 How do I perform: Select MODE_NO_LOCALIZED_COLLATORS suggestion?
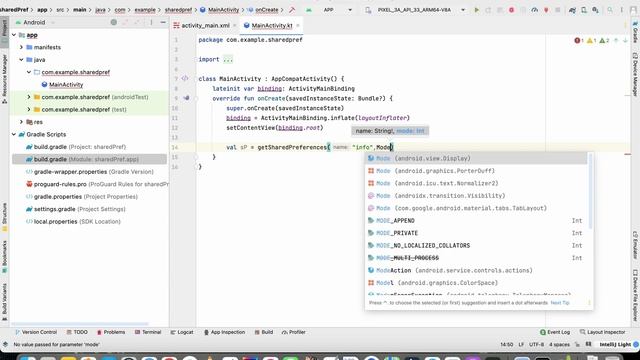coord(476,245)
